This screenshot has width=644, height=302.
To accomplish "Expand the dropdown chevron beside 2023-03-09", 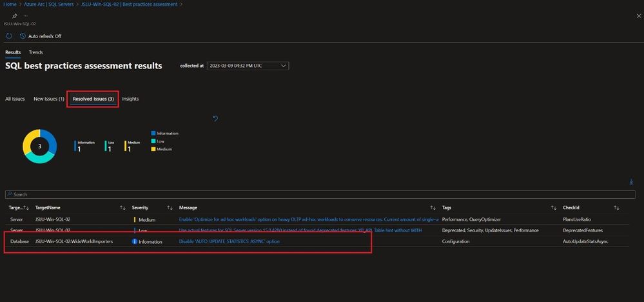I will coord(283,66).
